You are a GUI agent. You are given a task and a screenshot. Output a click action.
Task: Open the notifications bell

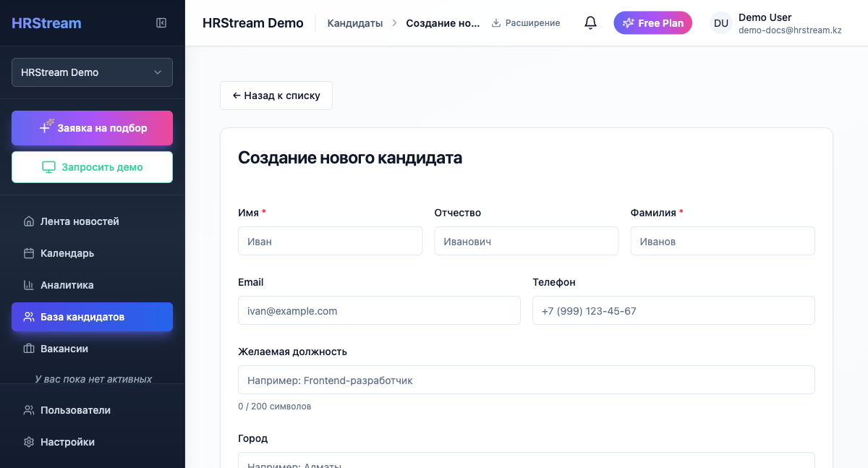[590, 22]
